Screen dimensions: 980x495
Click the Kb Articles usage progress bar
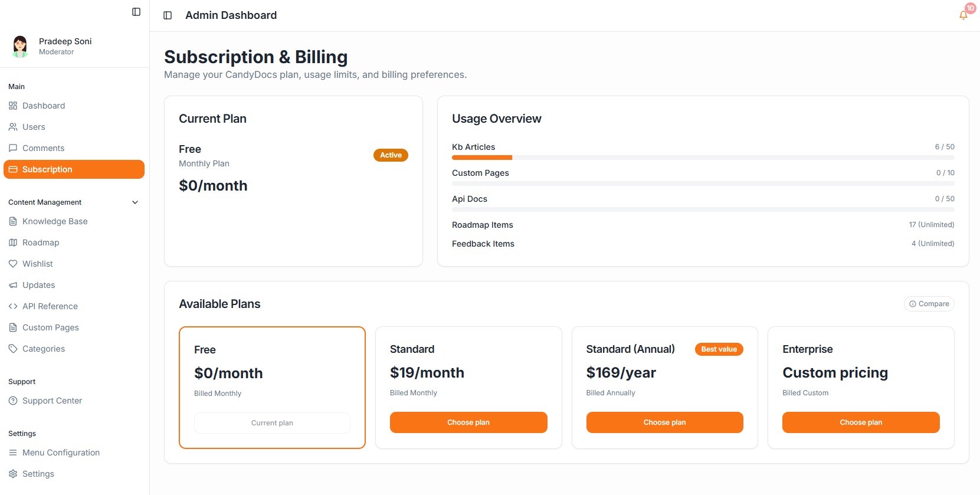tap(703, 158)
